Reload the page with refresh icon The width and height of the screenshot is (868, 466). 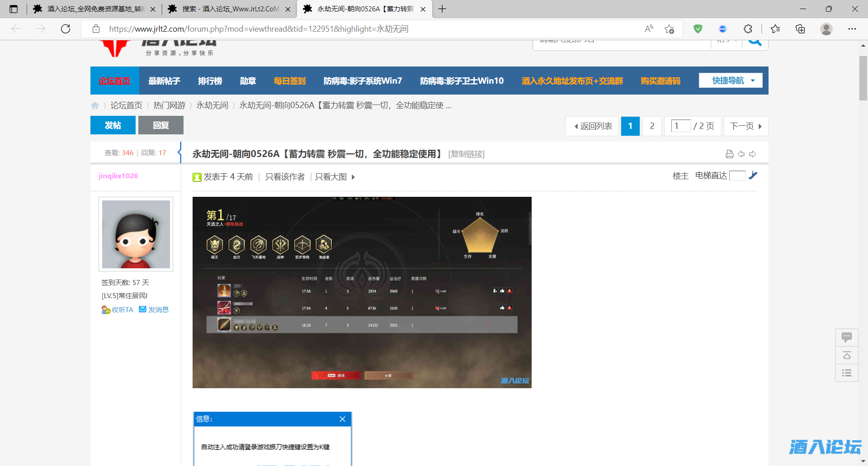[66, 29]
